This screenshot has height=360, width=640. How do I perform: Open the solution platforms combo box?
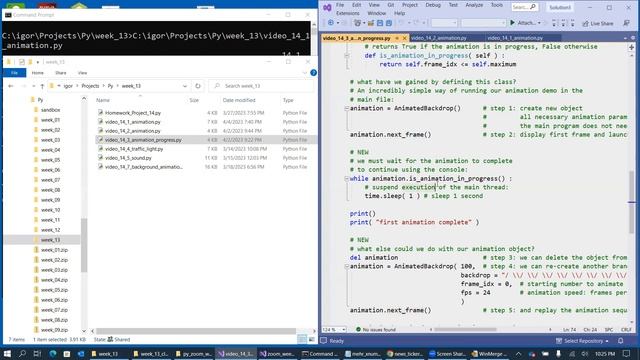click(484, 23)
